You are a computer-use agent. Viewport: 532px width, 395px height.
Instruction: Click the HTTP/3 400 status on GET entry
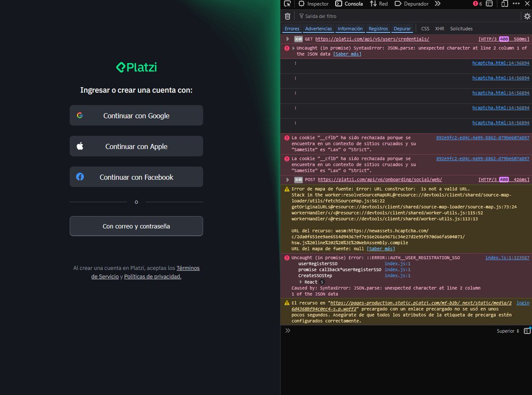click(504, 39)
